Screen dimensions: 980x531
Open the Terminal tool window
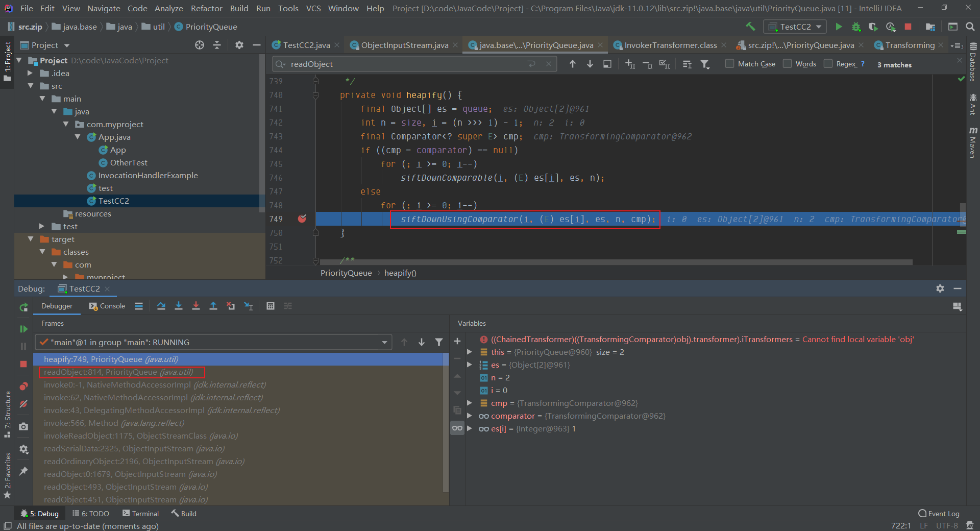coord(141,514)
